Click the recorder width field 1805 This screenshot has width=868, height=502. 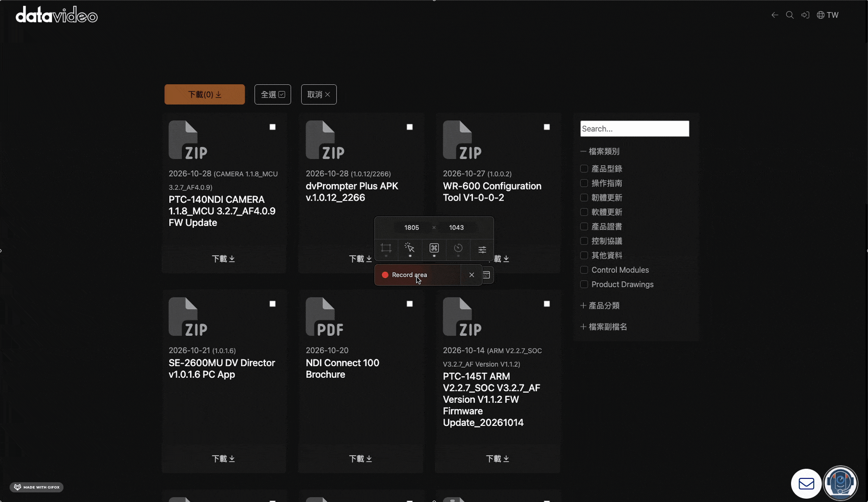tap(412, 228)
